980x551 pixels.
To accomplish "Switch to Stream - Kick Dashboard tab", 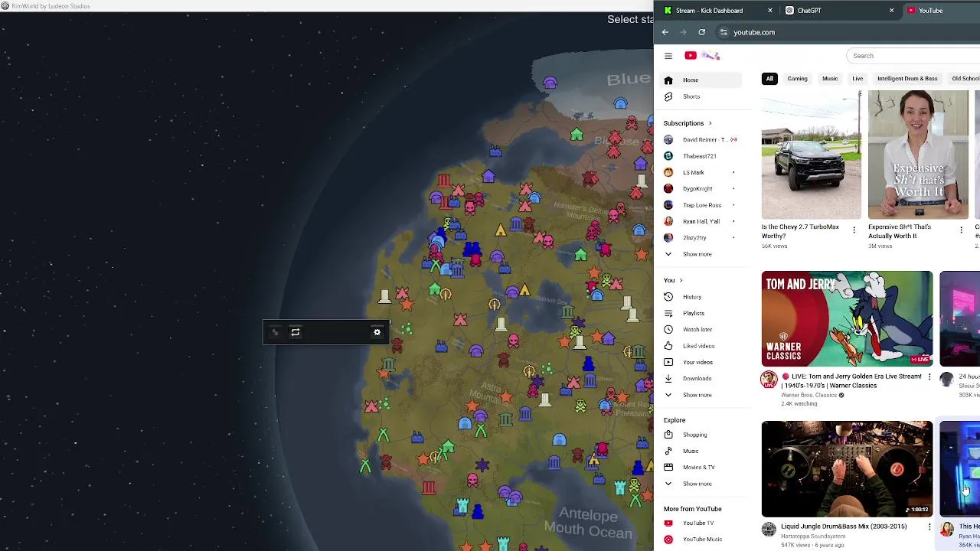I will [710, 11].
